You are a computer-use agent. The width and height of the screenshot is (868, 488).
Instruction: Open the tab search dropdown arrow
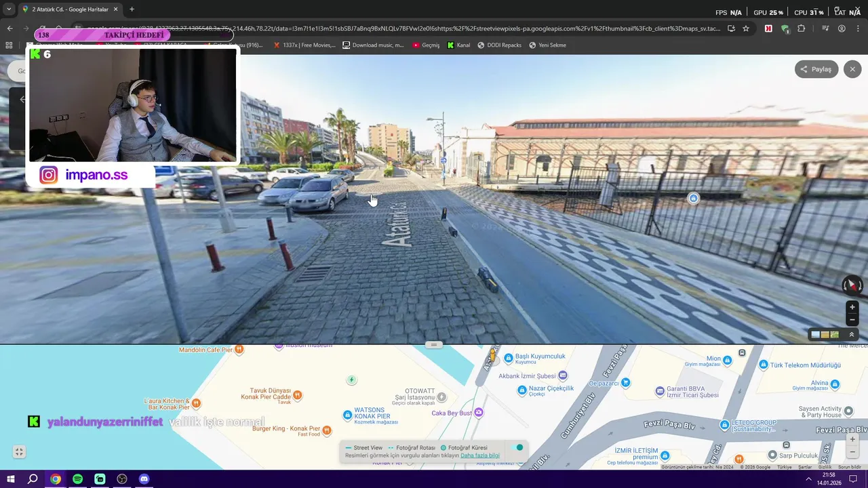pos(8,9)
